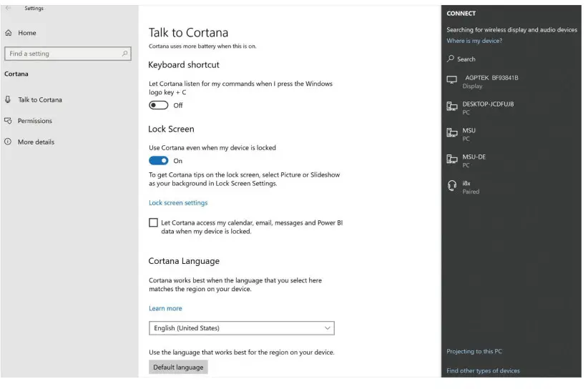Click the AGPTEK display monitor icon
Image resolution: width=588 pixels, height=389 pixels.
452,81
